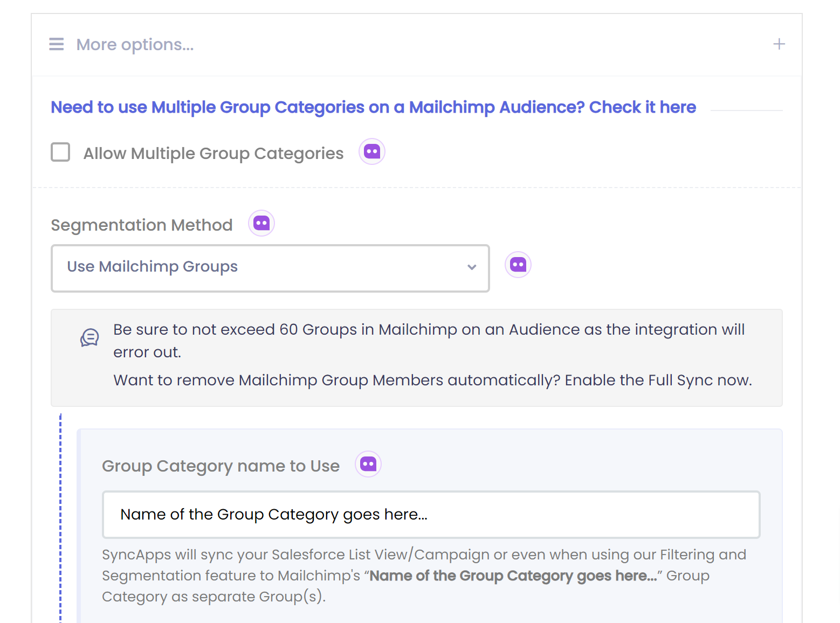Open the Multiple Group Categories help link
This screenshot has width=840, height=623.
pyautogui.click(x=373, y=107)
